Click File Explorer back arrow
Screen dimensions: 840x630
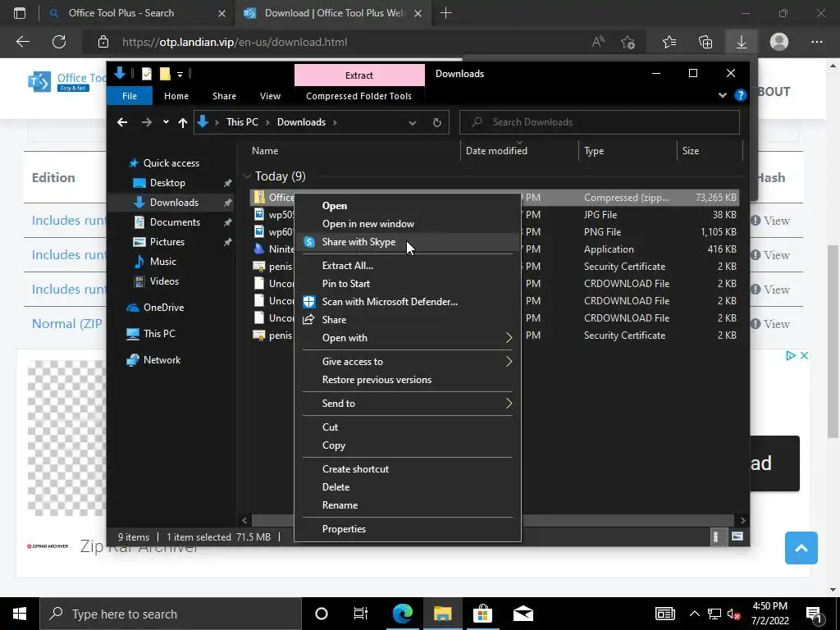[122, 122]
